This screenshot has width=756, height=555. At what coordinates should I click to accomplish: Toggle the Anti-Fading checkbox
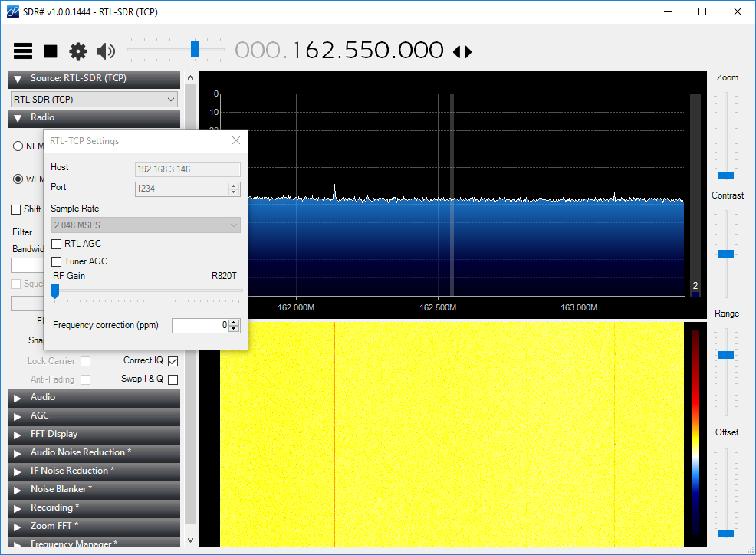[86, 379]
